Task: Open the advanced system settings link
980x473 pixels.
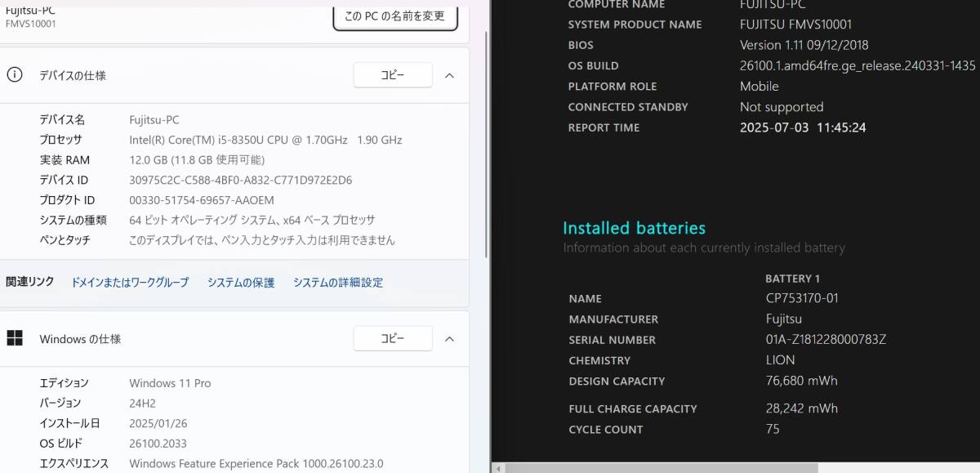Action: 338,283
